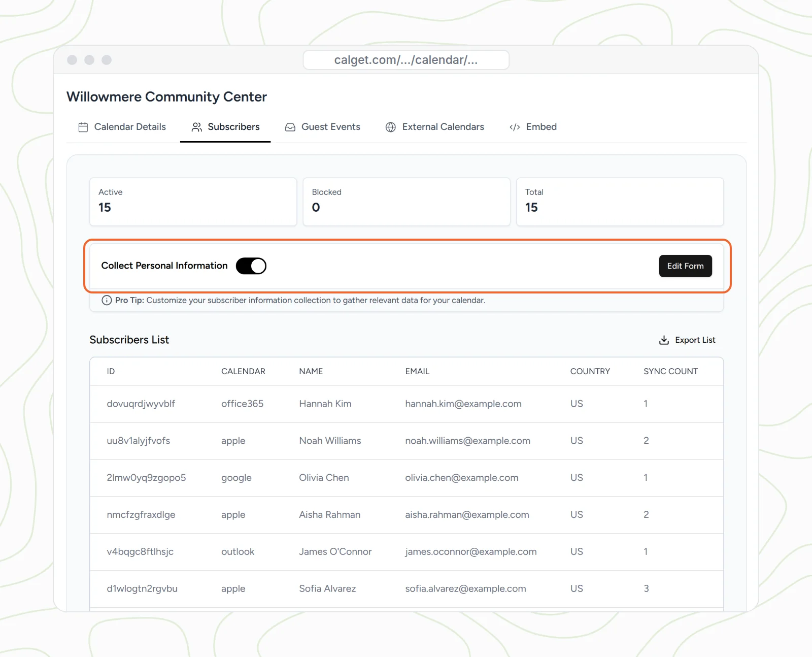Click the code brackets icon beside Embed
Viewport: 812px width, 657px height.
[x=515, y=127]
